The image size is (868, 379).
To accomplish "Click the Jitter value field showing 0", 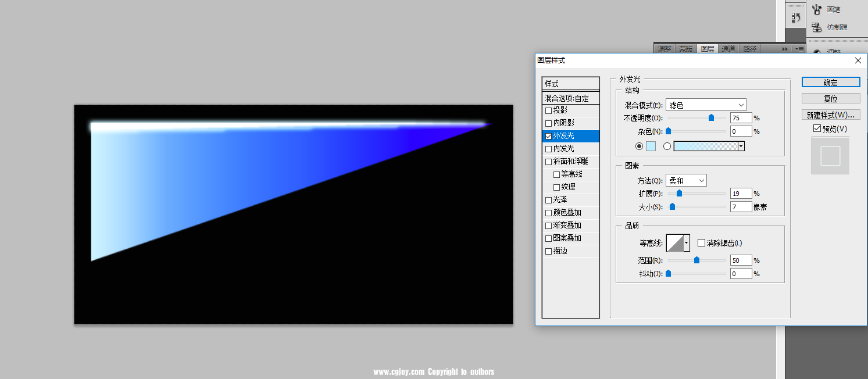I will (x=741, y=274).
